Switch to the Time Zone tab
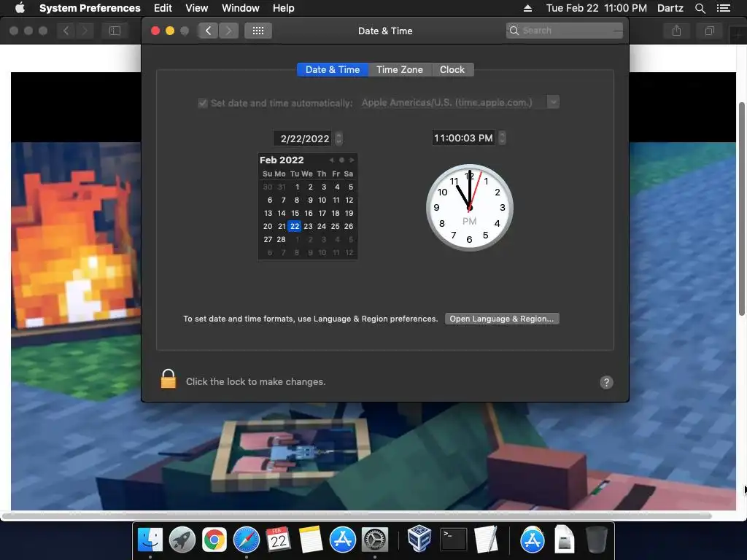747x560 pixels. coord(400,69)
